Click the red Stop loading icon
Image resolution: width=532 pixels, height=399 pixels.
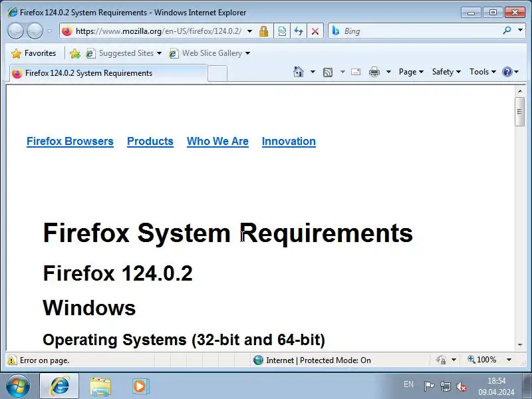(x=315, y=31)
